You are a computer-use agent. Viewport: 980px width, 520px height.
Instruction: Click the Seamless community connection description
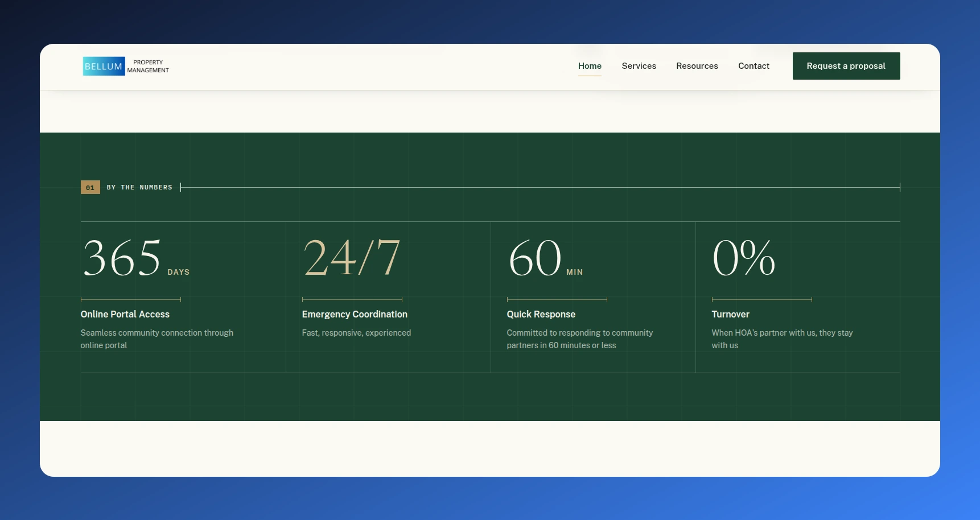coord(157,339)
